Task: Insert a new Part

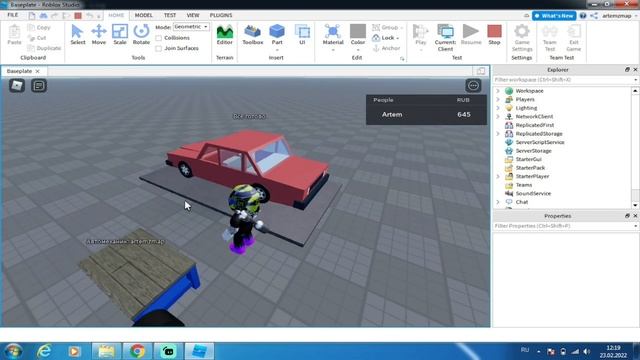Action: 277,36
